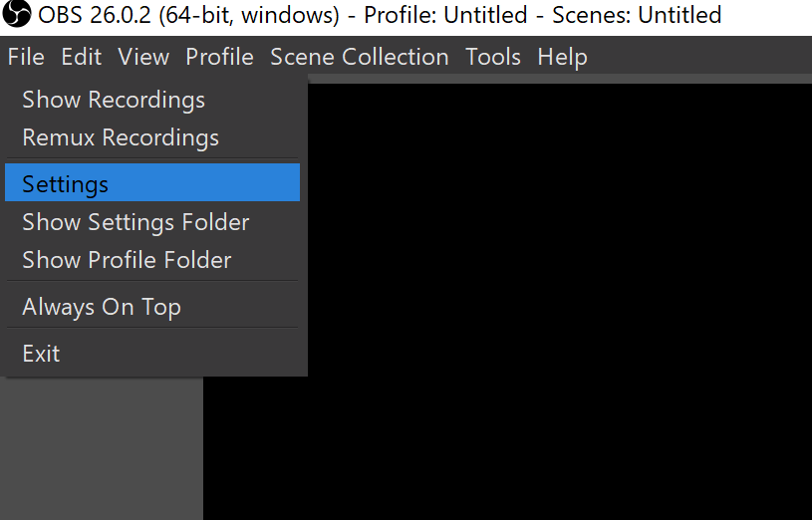
Task: Toggle the Always On Top option
Action: click(102, 307)
